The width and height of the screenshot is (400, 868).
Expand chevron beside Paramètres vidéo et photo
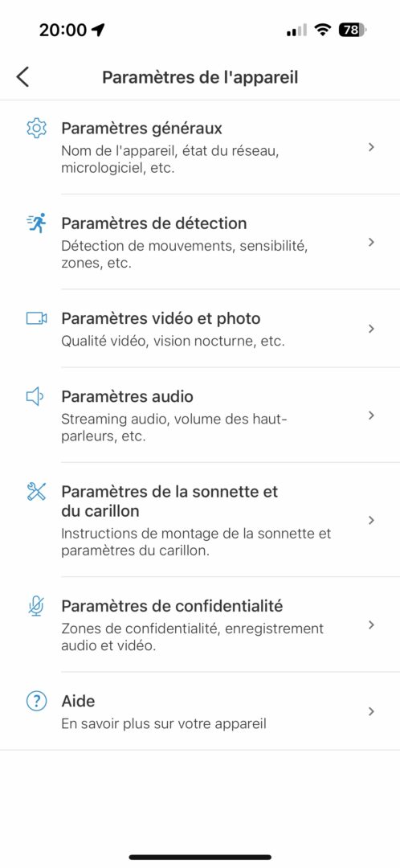tap(372, 328)
